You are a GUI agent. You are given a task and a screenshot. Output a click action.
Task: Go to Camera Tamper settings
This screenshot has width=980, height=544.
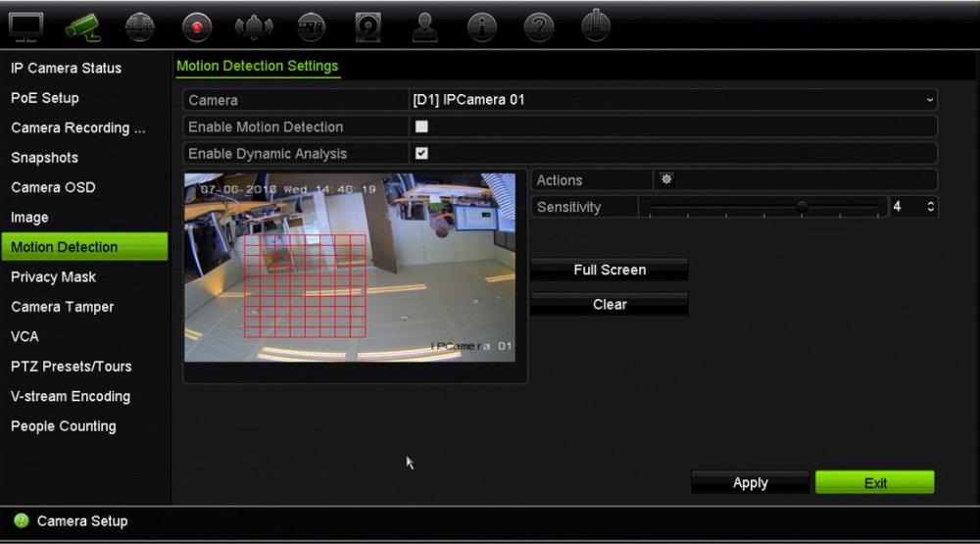tap(63, 307)
